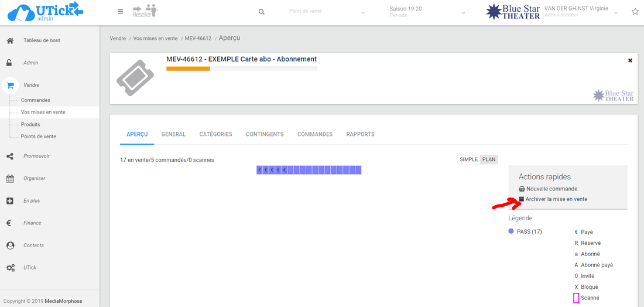This screenshot has height=307, width=644.
Task: Click Nouvelle commande quick action
Action: pos(551,189)
